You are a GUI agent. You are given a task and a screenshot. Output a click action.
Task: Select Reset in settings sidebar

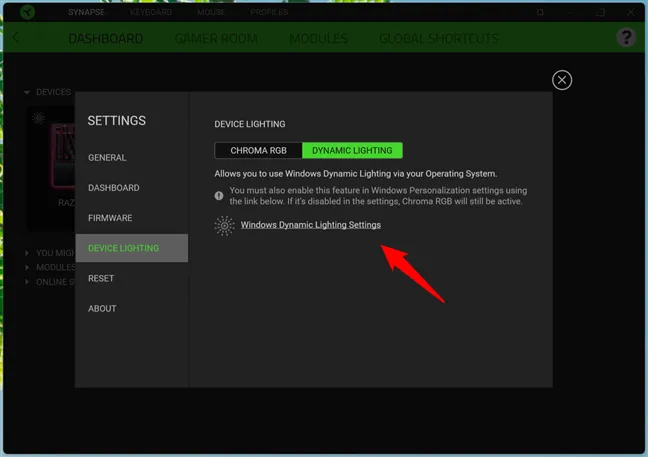click(x=101, y=278)
